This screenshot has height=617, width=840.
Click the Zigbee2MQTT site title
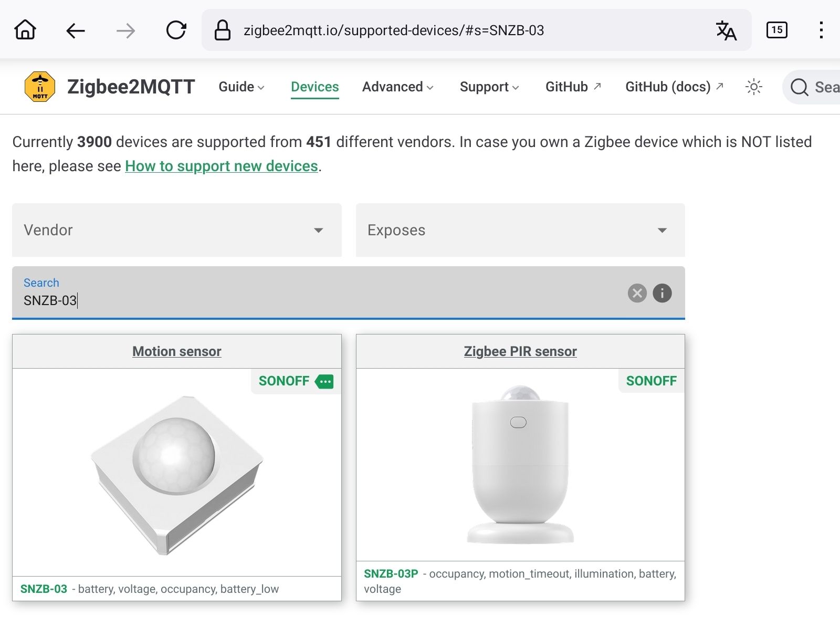point(131,87)
